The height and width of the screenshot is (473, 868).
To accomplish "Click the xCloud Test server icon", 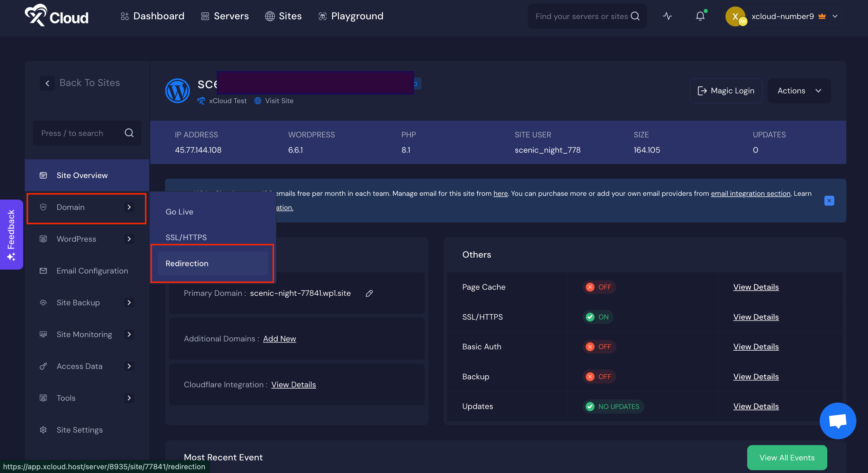I will pos(201,101).
